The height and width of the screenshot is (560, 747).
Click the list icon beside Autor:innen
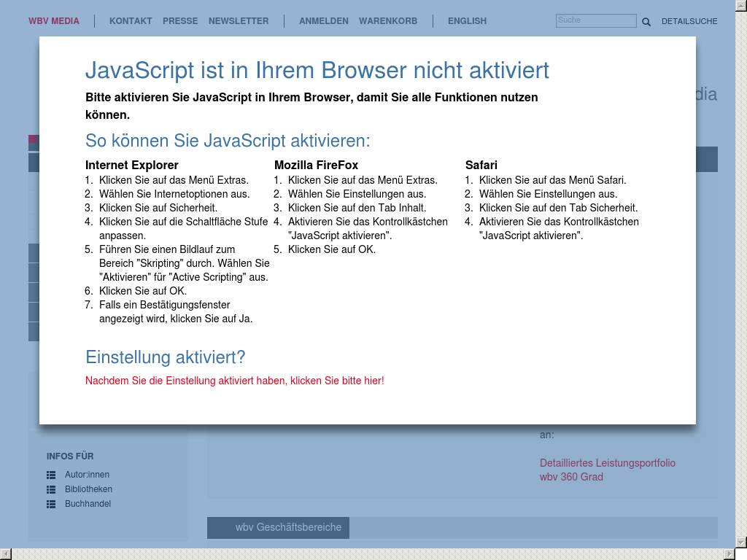pos(51,475)
